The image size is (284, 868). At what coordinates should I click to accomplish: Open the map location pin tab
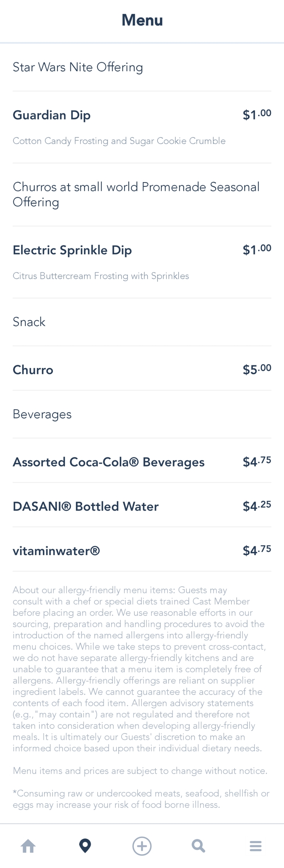pos(85,845)
